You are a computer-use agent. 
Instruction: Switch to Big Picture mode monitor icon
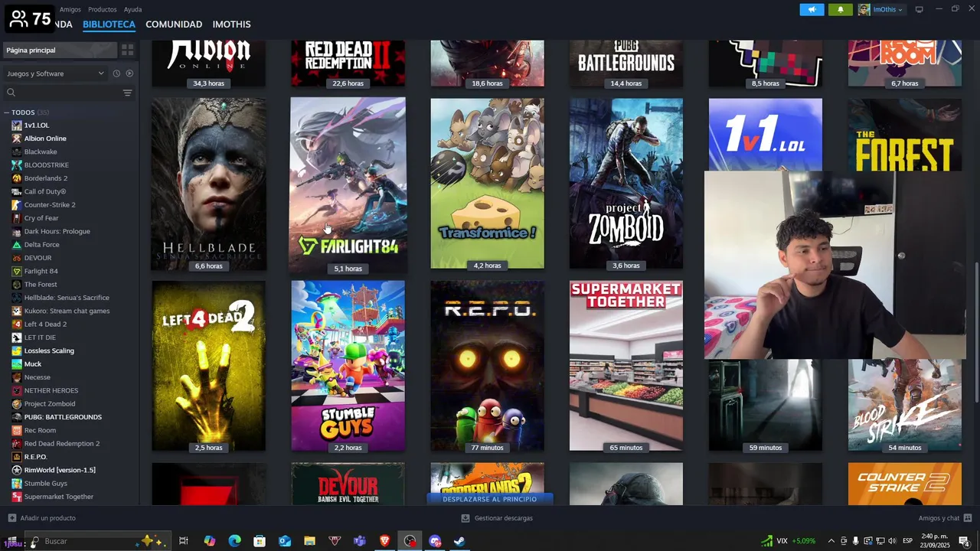pos(919,9)
